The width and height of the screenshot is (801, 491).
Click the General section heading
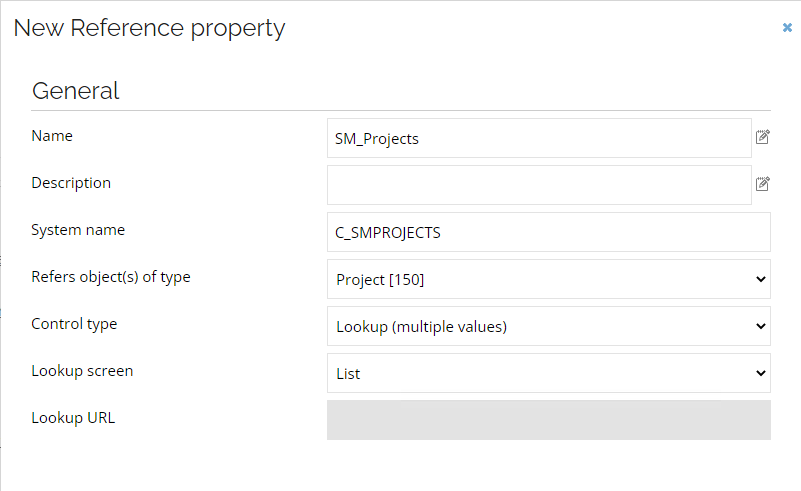point(76,91)
